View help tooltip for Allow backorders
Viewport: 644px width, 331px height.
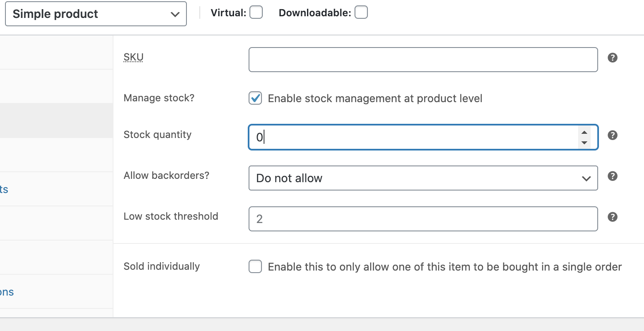(x=612, y=176)
